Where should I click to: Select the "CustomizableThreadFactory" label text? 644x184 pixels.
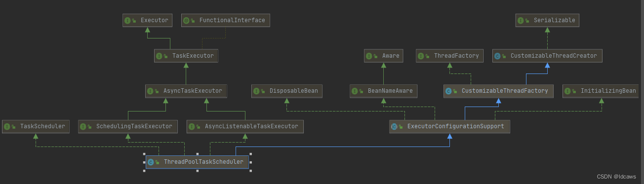click(505, 91)
